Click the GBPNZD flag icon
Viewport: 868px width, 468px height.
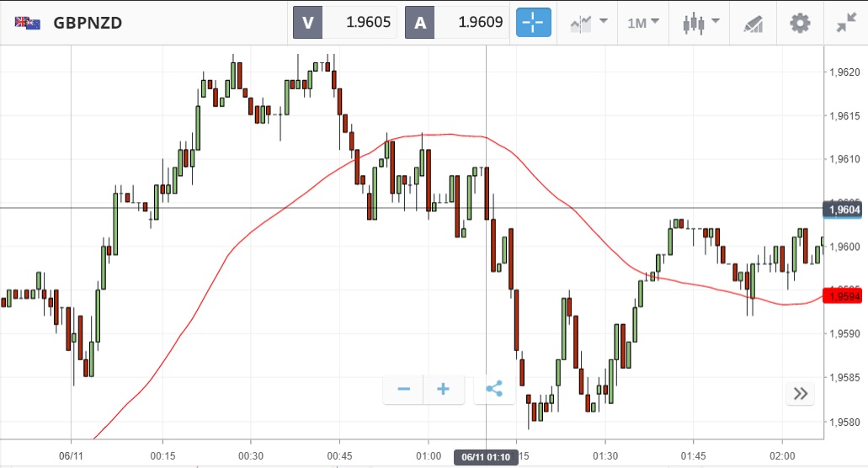point(28,23)
